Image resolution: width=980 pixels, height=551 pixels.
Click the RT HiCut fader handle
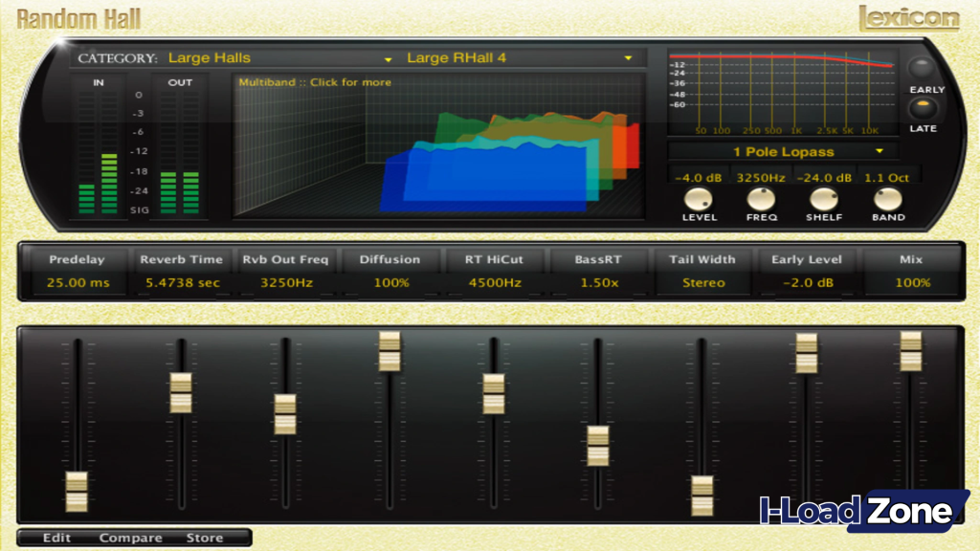click(x=494, y=393)
